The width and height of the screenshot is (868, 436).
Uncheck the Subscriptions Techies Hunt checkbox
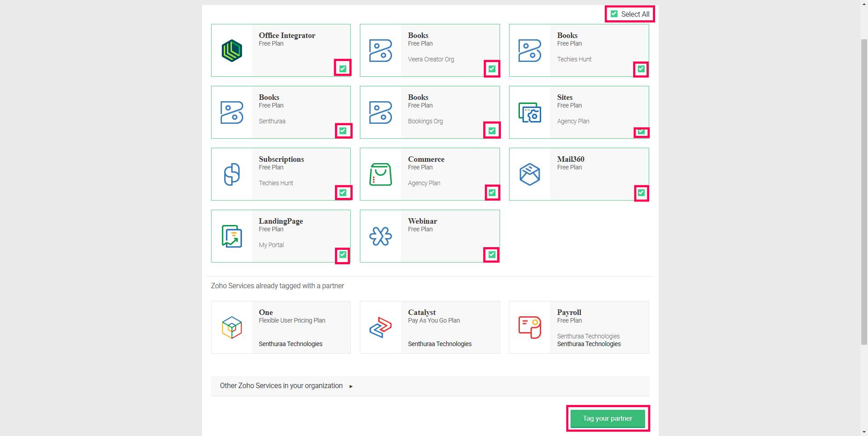point(343,192)
